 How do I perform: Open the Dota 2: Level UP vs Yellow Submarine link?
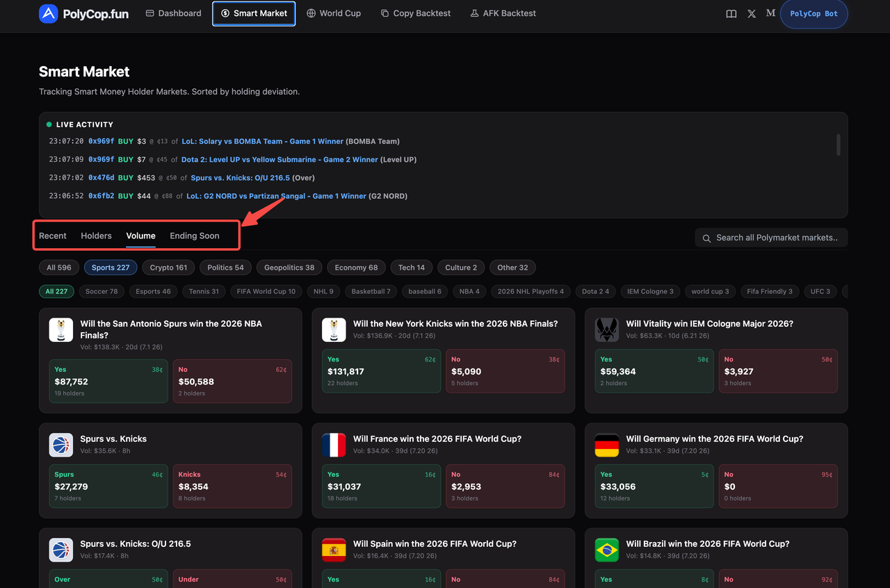[x=280, y=159]
